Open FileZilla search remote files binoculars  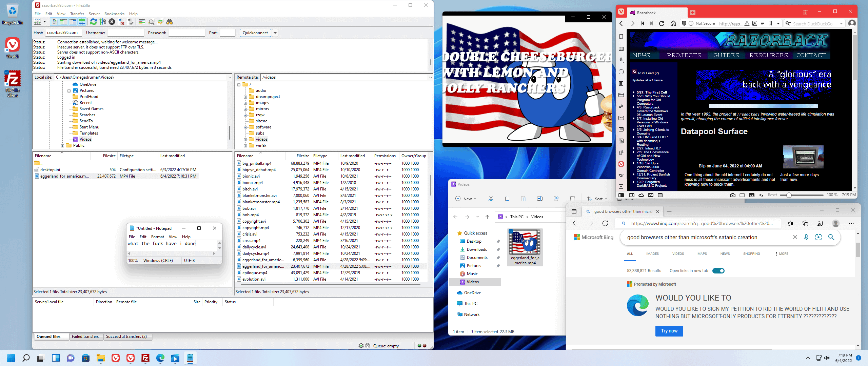pos(170,22)
